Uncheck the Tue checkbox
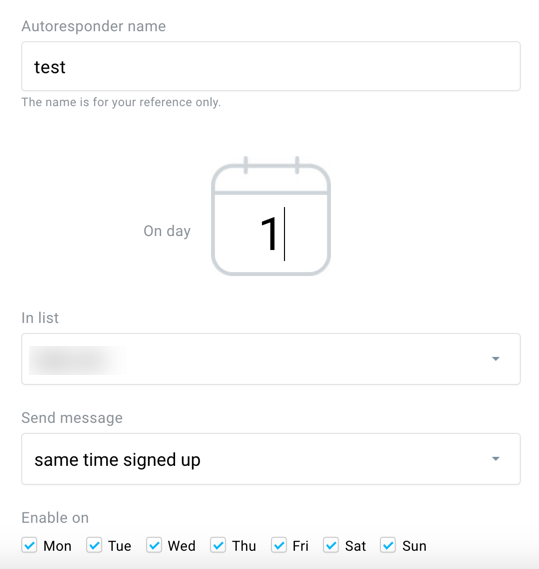 pos(94,545)
